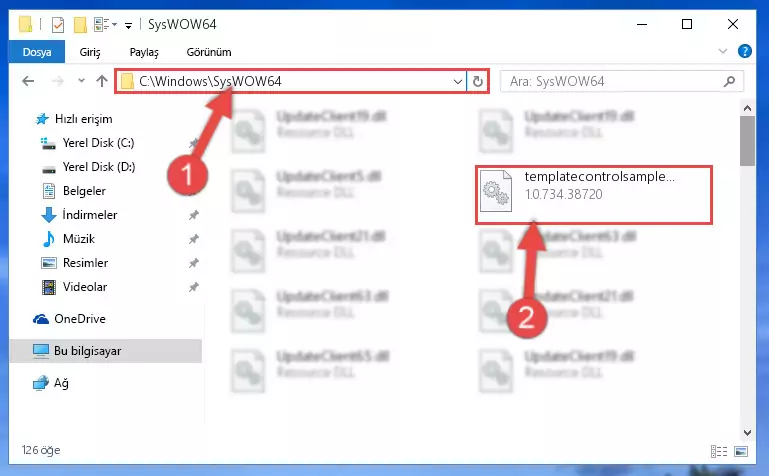Viewport: 769px width, 476px height.
Task: Open the recent locations dropdown
Action: (x=81, y=80)
